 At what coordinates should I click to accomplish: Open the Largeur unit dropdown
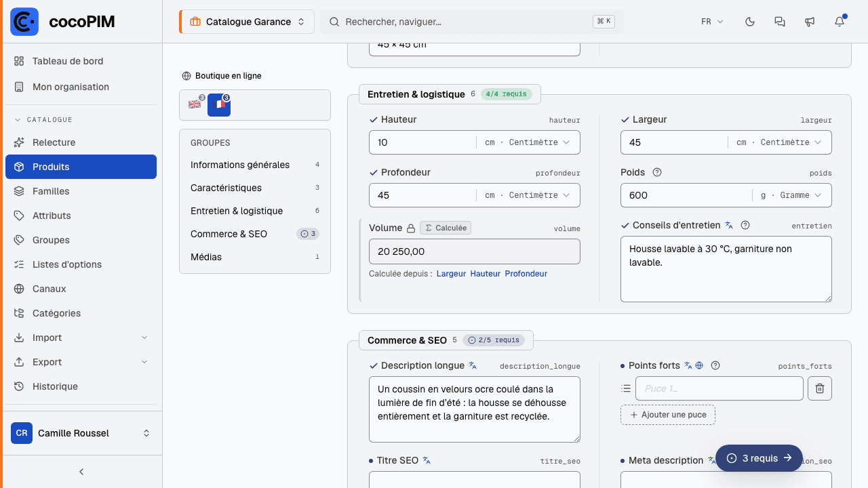[779, 142]
